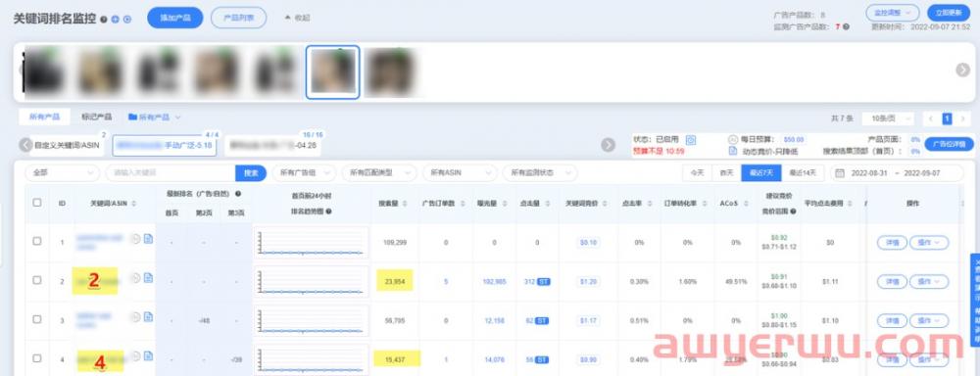Open document icon in keyword row 2
Screen dimensions: 980x376
(x=148, y=278)
